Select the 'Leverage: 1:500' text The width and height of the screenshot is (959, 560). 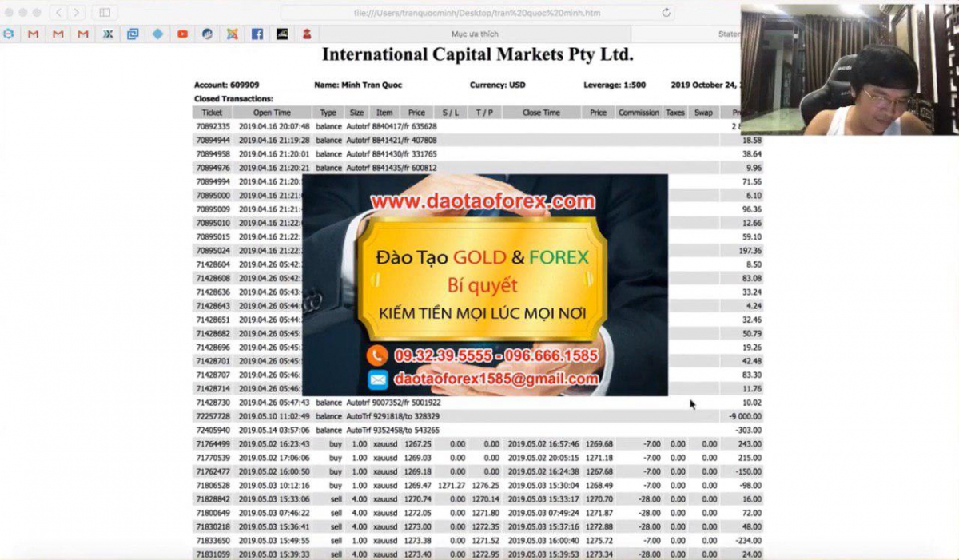pyautogui.click(x=615, y=85)
